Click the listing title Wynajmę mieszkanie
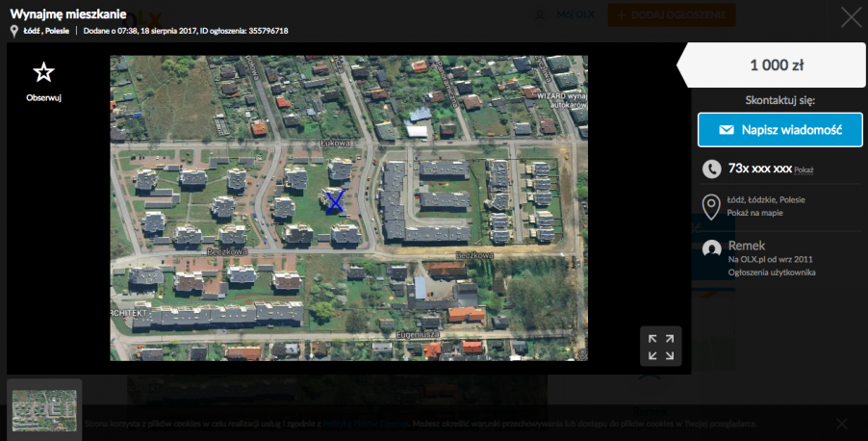The width and height of the screenshot is (868, 441). tap(68, 13)
